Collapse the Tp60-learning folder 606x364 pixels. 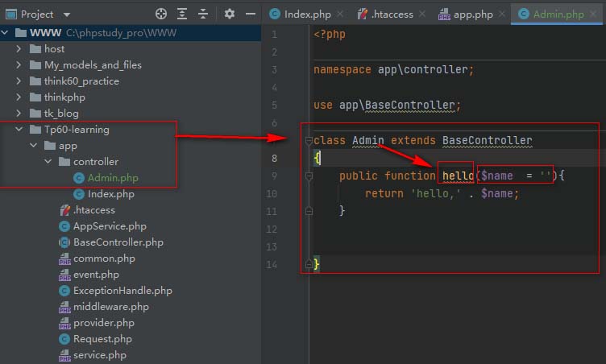(19, 130)
